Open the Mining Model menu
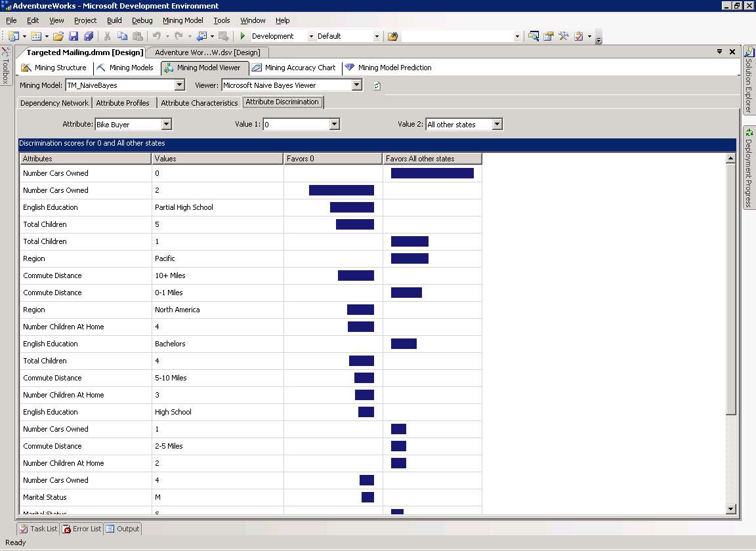This screenshot has width=756, height=551. coord(182,20)
